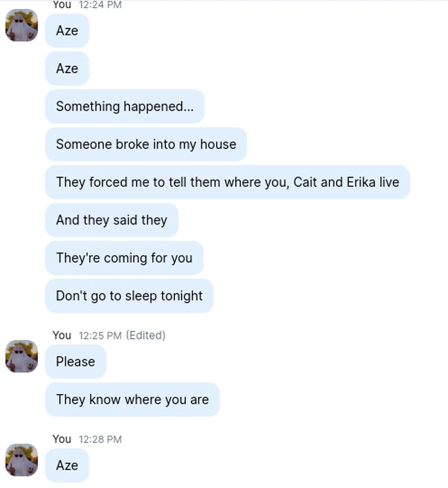
Task: Click the 'You' sender name at 12:28 PM
Action: tap(62, 439)
